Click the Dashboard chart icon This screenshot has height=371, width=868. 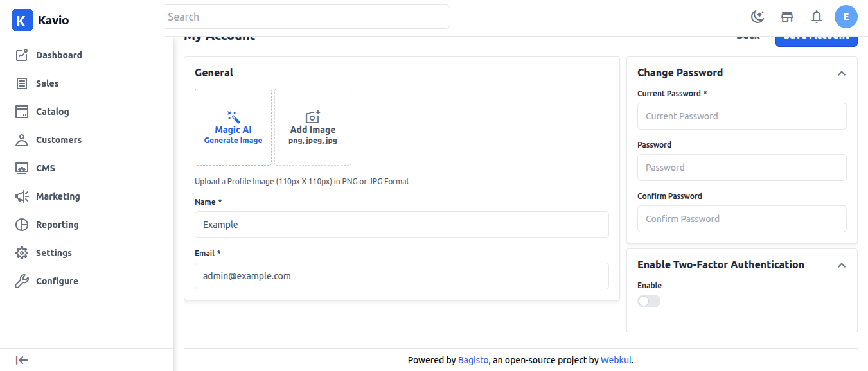[22, 55]
